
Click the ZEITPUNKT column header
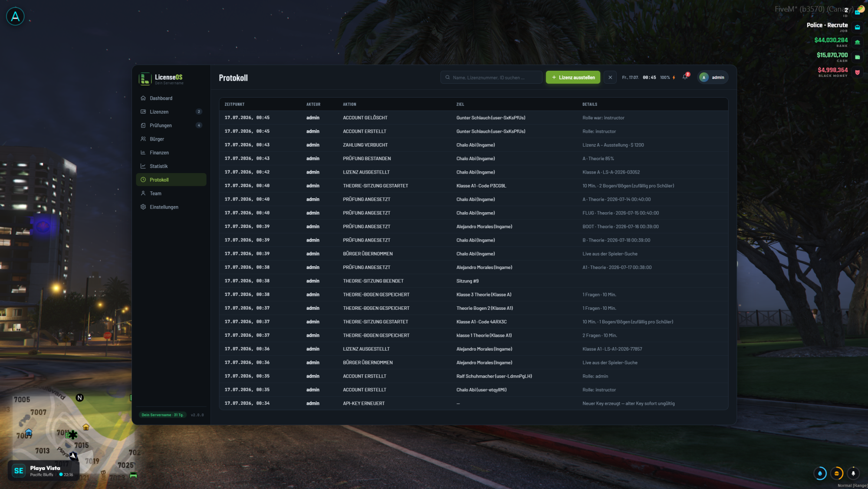[x=234, y=105]
